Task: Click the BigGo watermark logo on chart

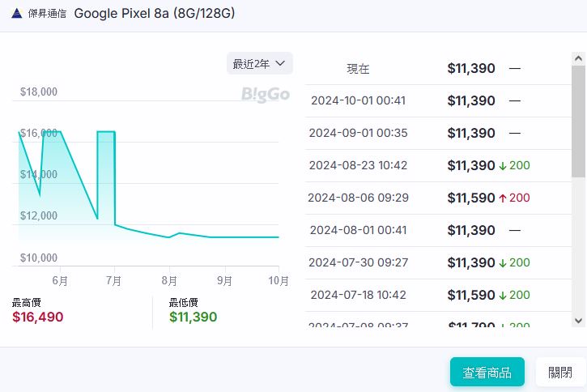Action: click(x=266, y=95)
